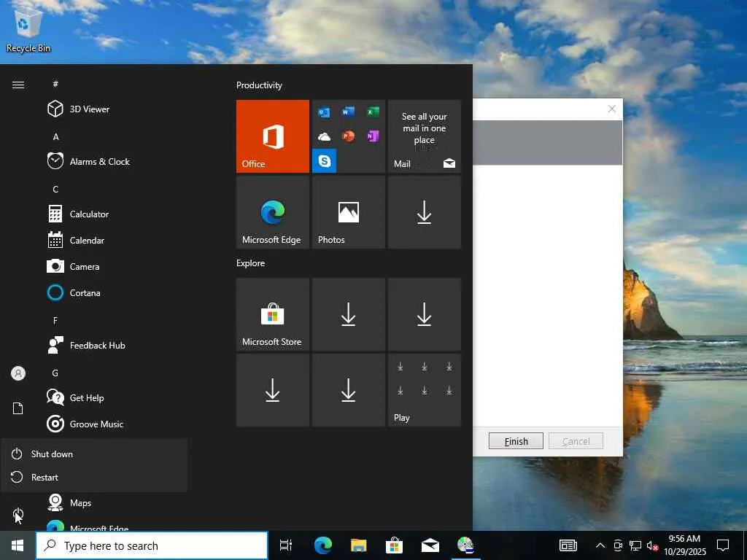This screenshot has width=747, height=560.
Task: Open Task View on the taskbar
Action: tap(286, 545)
